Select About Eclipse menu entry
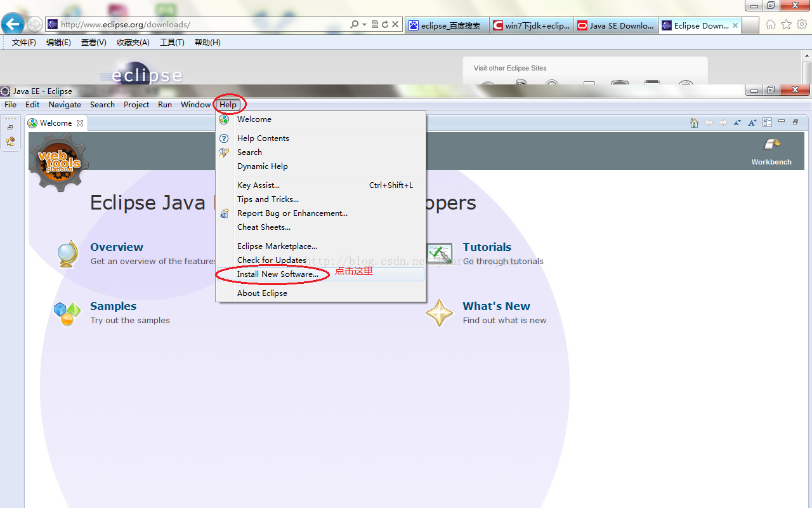Screen dimensions: 812x508 point(320,293)
